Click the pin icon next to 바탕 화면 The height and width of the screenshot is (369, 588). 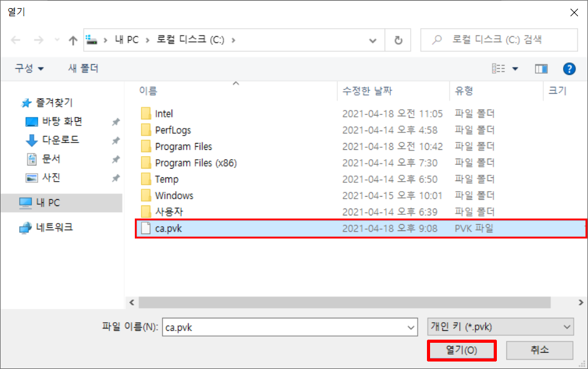116,122
